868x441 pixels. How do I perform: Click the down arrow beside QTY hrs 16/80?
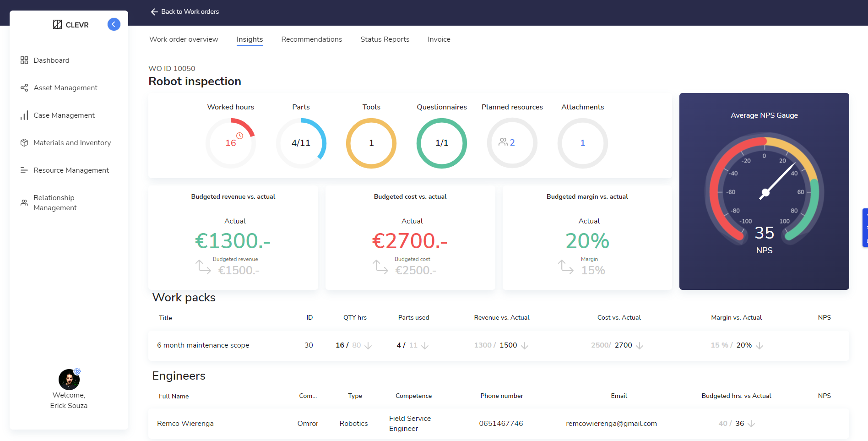coord(368,346)
